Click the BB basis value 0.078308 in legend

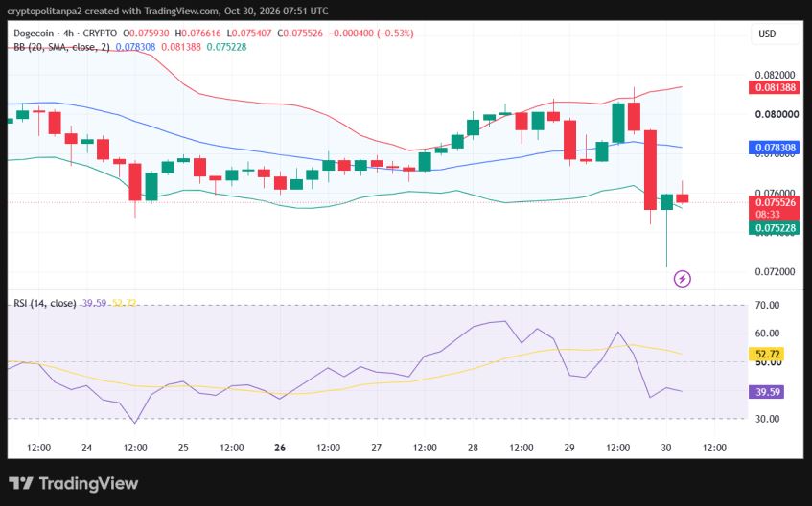pyautogui.click(x=135, y=47)
